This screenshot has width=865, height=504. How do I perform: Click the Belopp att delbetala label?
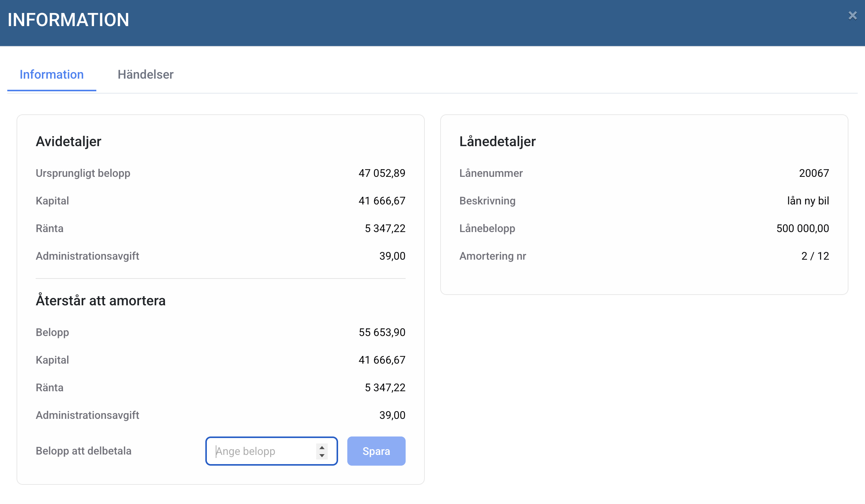(84, 451)
